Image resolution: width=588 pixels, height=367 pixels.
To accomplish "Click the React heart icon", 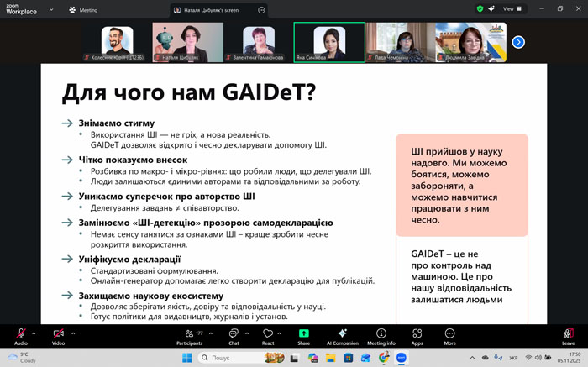I will [267, 334].
